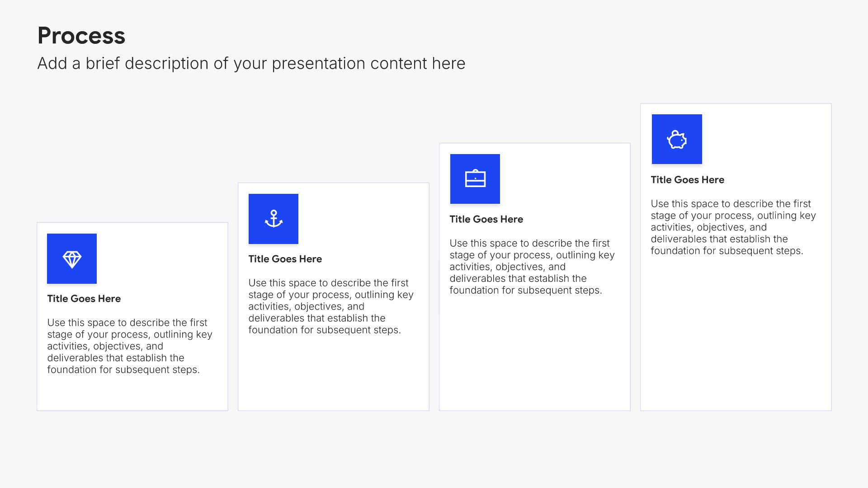This screenshot has height=488, width=868.
Task: Click the anchor icon in the second card
Action: [274, 219]
